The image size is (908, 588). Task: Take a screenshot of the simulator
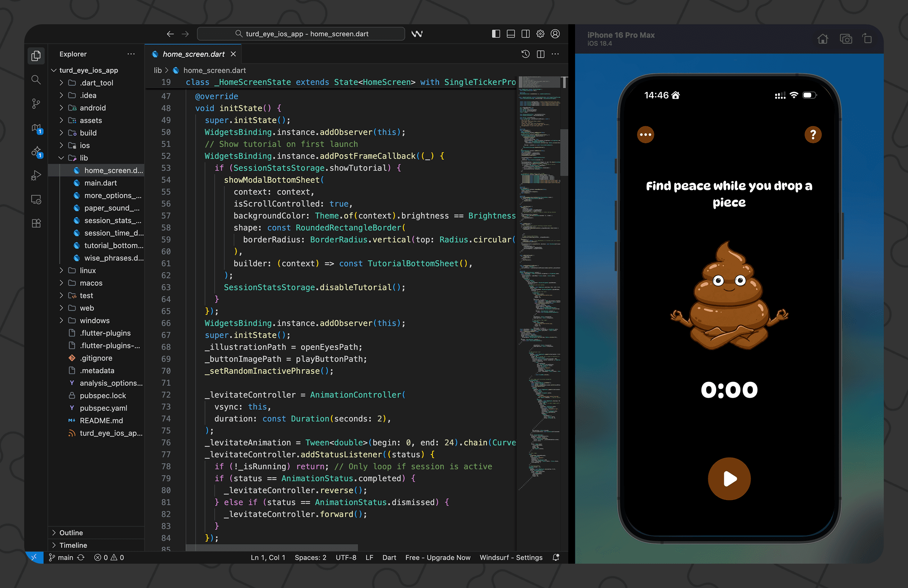pos(846,39)
